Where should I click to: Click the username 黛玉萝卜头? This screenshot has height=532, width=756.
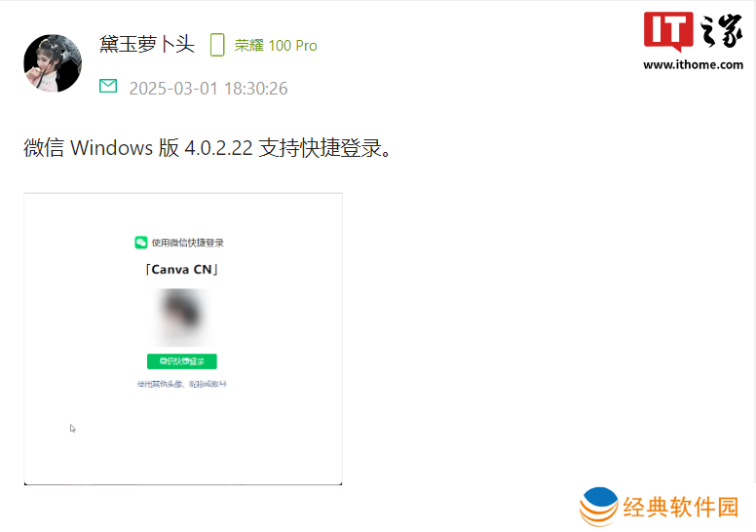click(x=147, y=45)
